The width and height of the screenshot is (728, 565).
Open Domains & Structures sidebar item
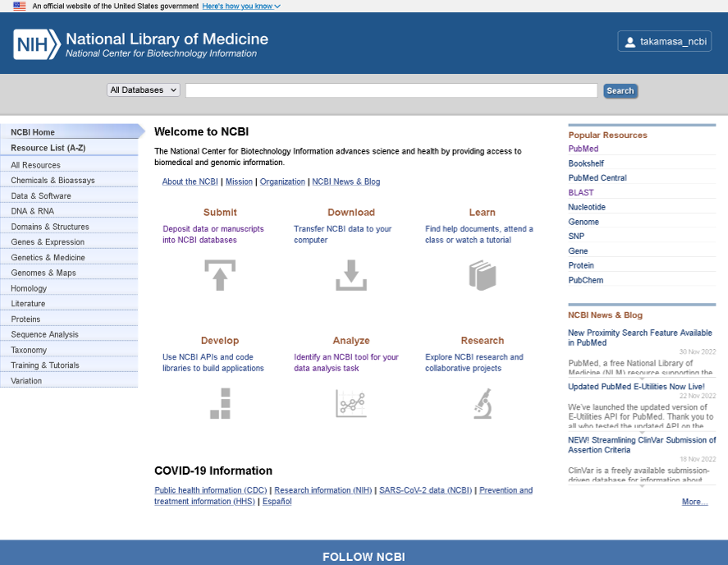click(69, 227)
